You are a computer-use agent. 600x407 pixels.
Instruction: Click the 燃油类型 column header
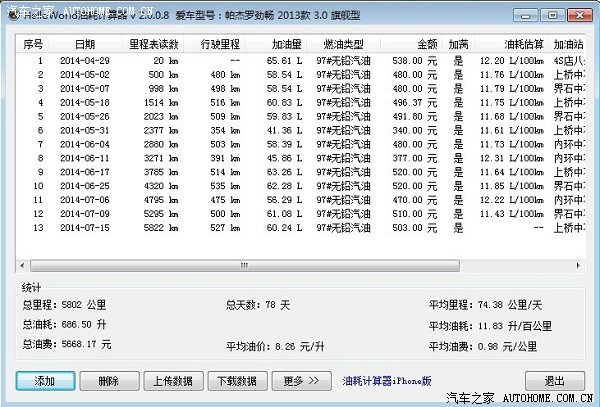tap(343, 45)
